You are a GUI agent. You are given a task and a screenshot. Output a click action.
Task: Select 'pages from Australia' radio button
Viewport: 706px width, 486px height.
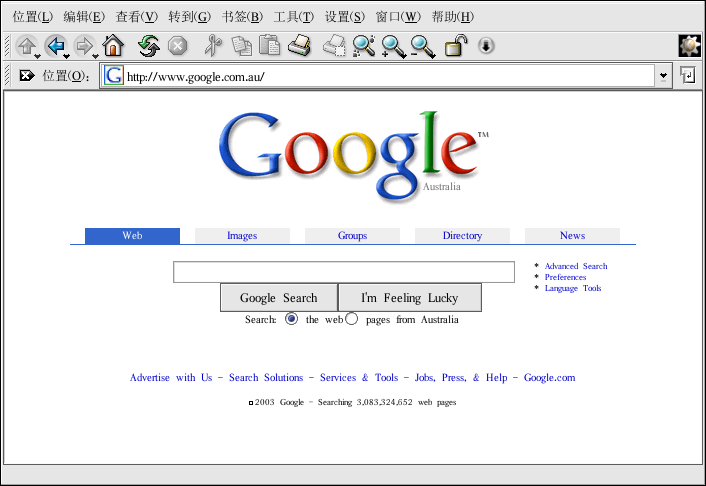pyautogui.click(x=352, y=319)
